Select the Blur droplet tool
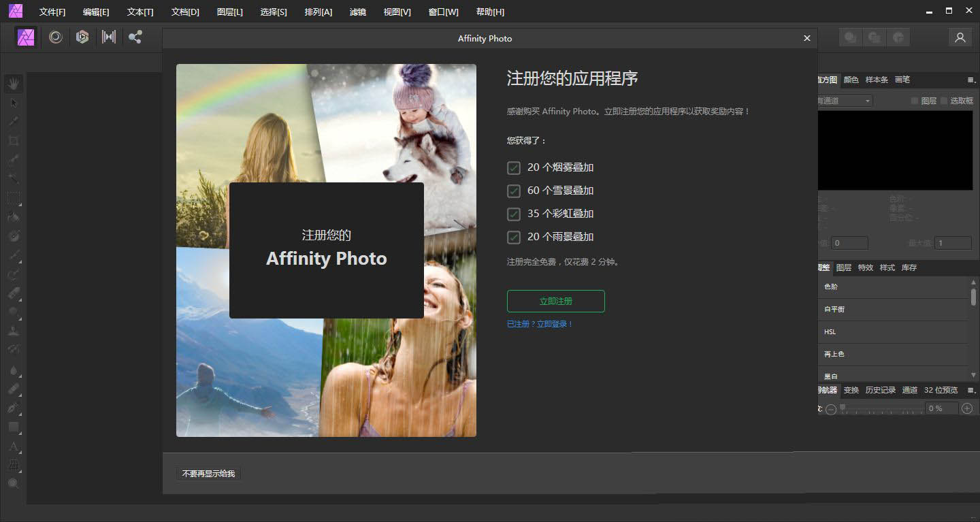 [14, 370]
